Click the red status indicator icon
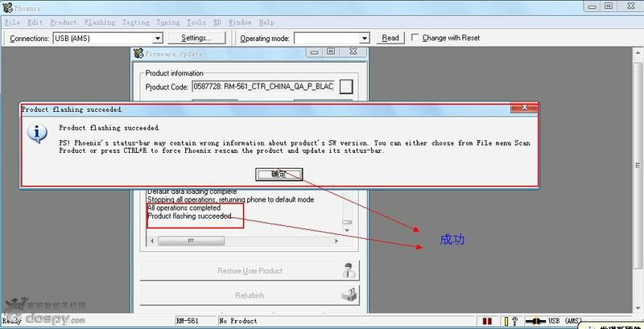 (x=487, y=321)
